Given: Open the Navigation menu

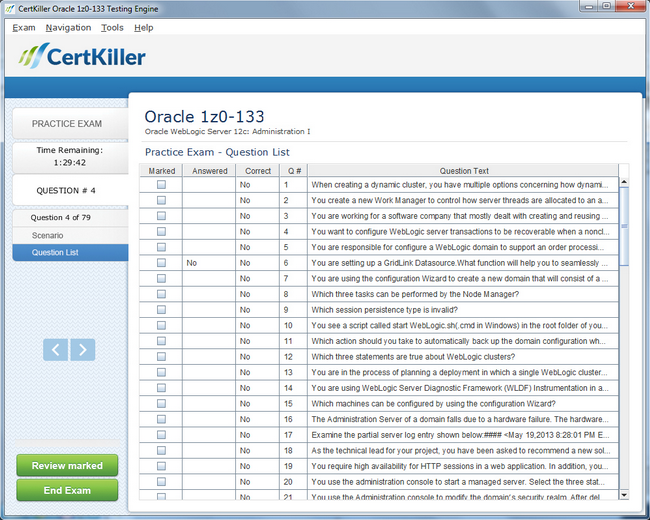Looking at the screenshot, I should [68, 28].
